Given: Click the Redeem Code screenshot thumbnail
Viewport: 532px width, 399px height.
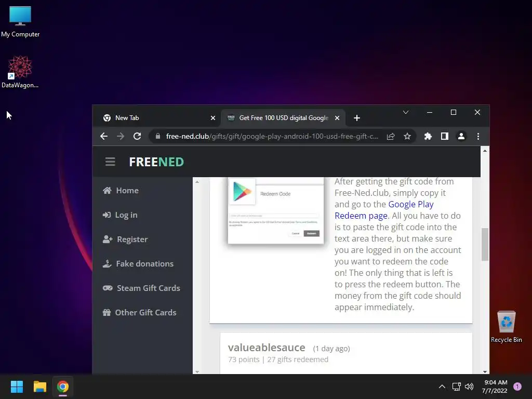Looking at the screenshot, I should [276, 211].
